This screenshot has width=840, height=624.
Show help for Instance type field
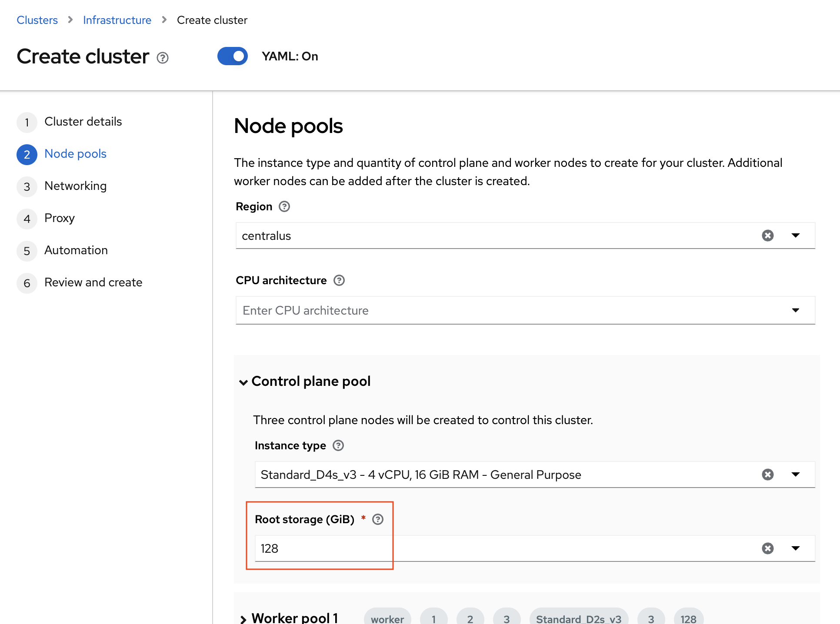338,445
